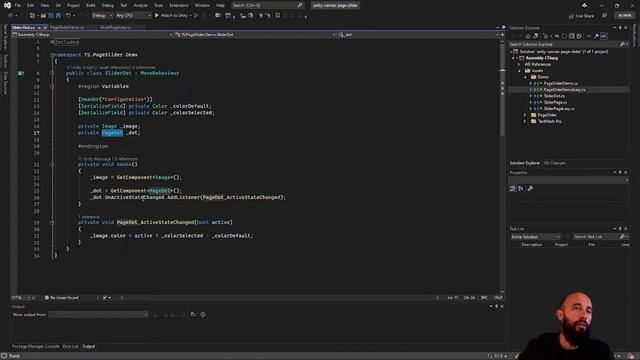
Task: Open the Attach to Unity dropdown arrow
Action: pos(191,16)
